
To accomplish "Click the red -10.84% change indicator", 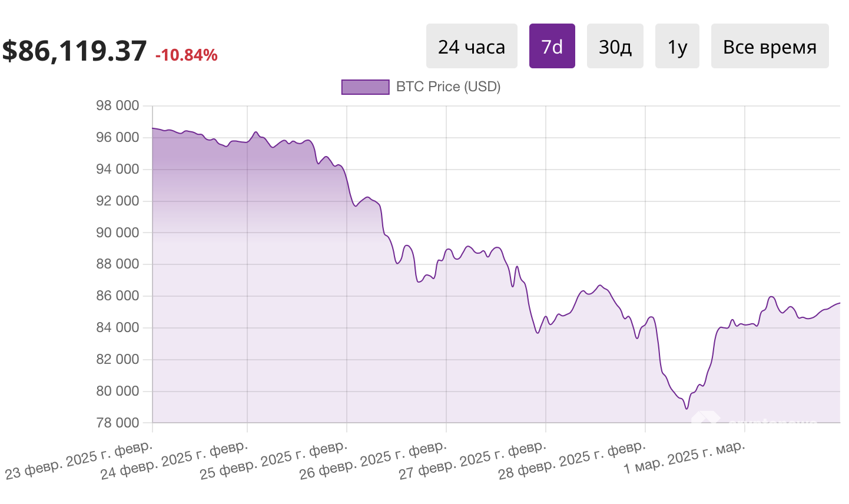I will pos(185,56).
